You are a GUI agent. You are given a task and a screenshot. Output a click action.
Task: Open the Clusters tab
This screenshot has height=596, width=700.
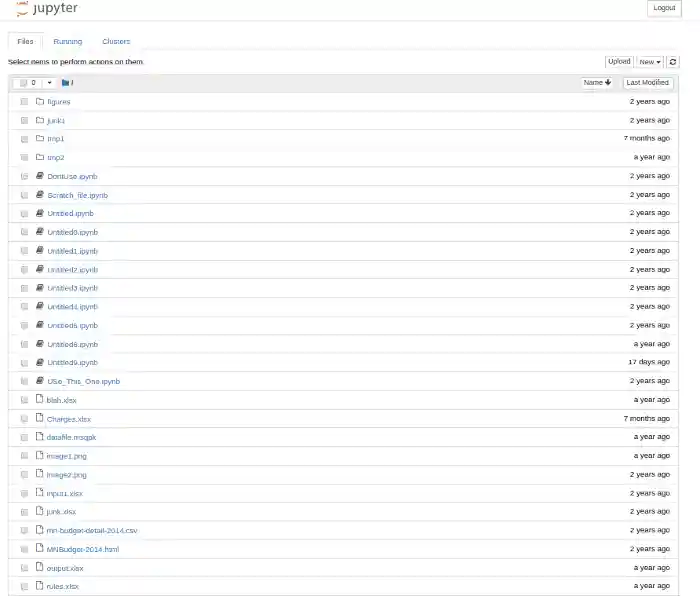coord(116,41)
